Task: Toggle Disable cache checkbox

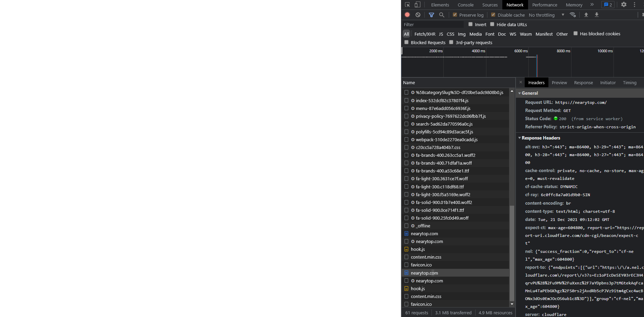Action: (x=493, y=15)
